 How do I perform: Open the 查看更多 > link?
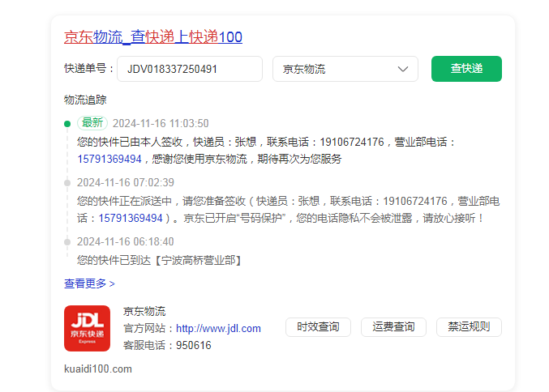(89, 283)
